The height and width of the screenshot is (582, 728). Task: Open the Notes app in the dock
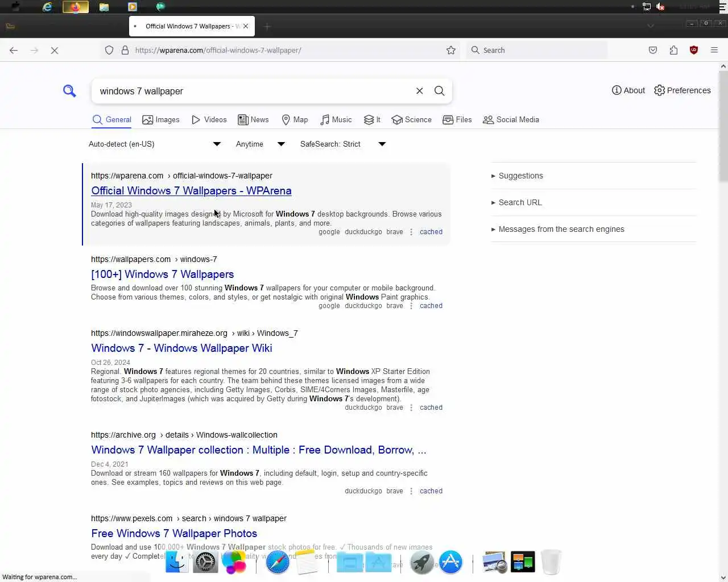click(306, 562)
